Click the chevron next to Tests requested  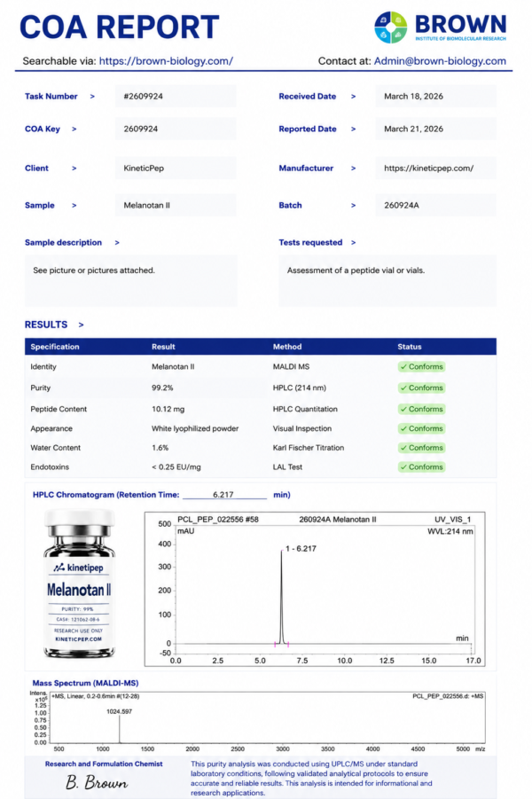click(x=353, y=243)
